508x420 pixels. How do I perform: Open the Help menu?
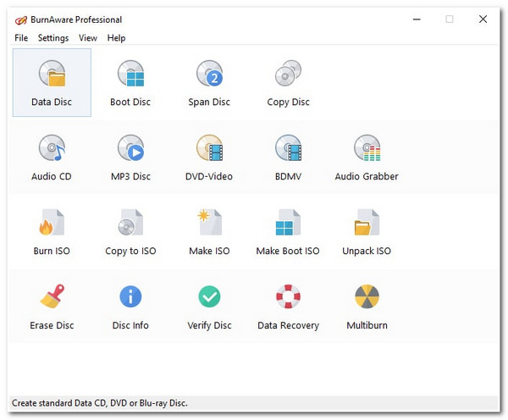(x=116, y=38)
